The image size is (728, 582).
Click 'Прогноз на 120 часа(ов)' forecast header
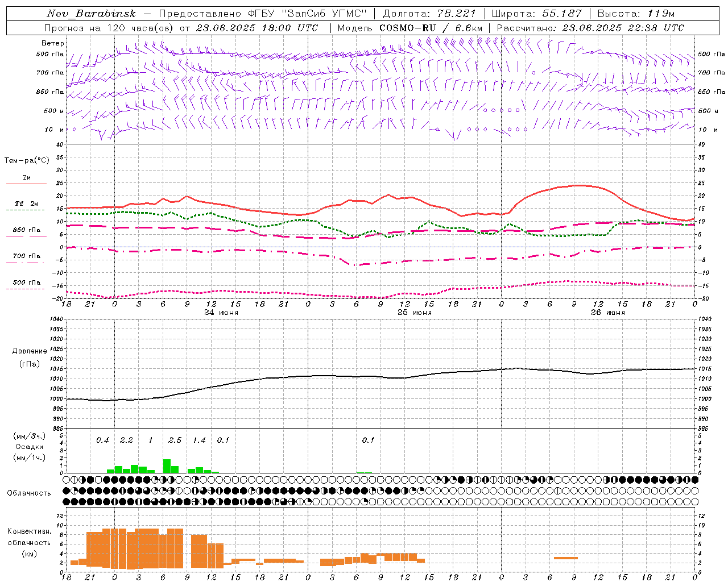110,28
